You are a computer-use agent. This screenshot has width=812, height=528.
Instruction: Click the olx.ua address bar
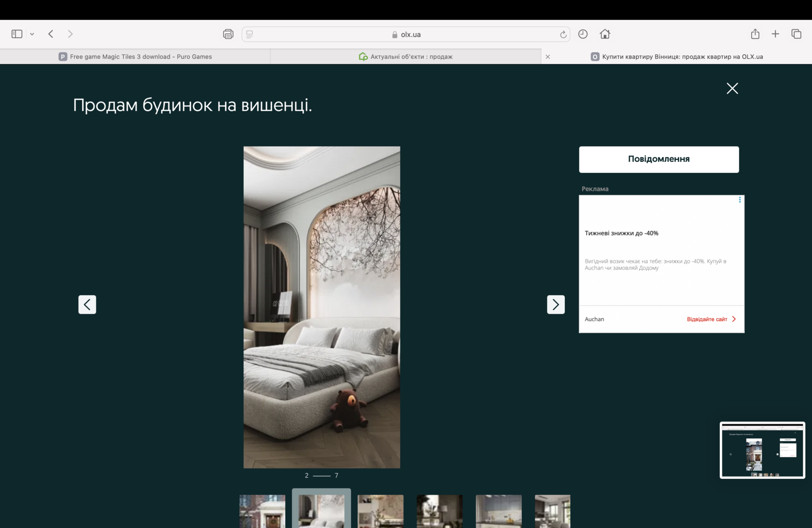tap(406, 34)
